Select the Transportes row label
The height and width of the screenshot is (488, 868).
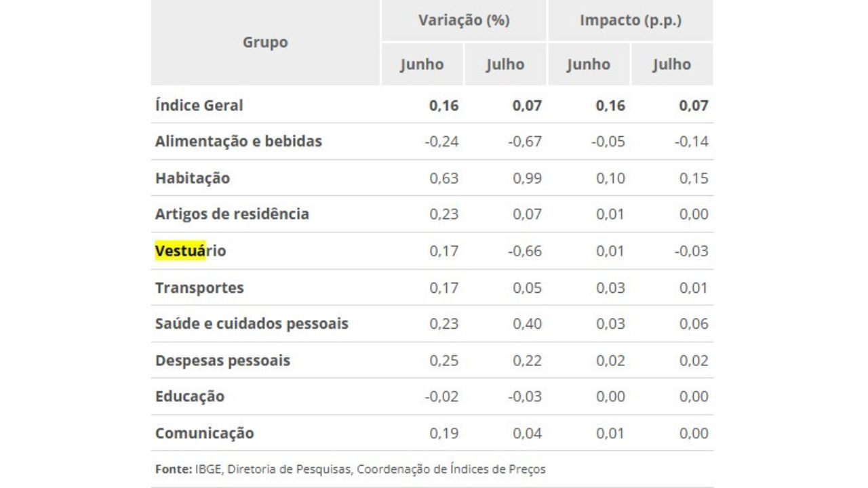pos(199,287)
